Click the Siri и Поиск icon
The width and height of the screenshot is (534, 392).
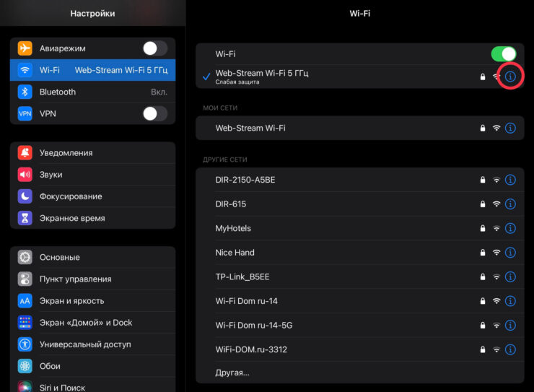[25, 387]
